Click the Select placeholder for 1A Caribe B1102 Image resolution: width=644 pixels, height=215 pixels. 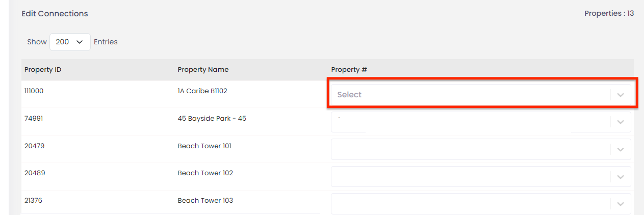pos(349,95)
